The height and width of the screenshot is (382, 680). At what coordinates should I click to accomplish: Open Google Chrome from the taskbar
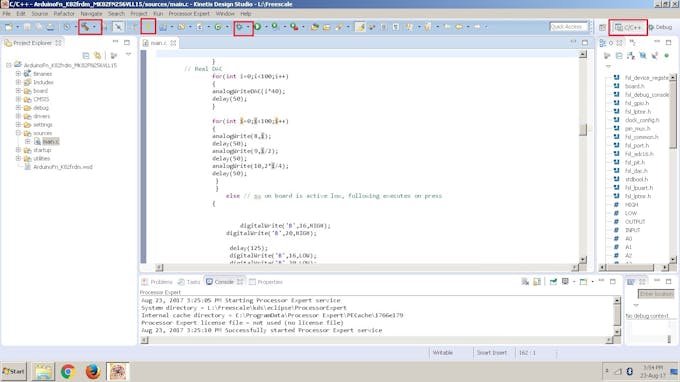pos(68,372)
